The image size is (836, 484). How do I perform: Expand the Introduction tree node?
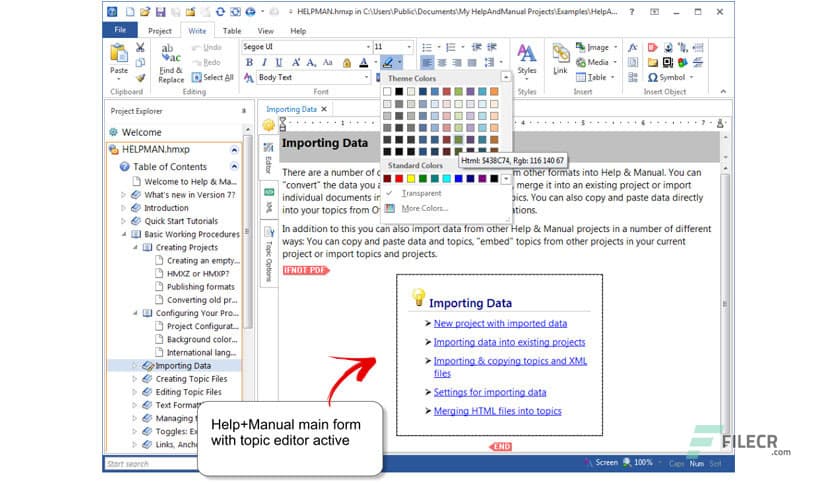[x=123, y=208]
